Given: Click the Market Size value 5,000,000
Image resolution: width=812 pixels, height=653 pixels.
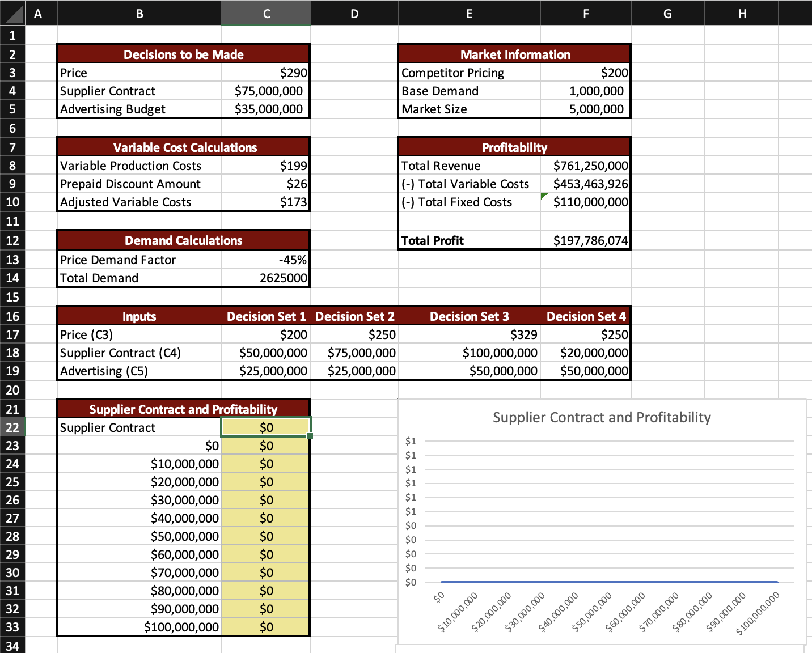Looking at the screenshot, I should (597, 109).
